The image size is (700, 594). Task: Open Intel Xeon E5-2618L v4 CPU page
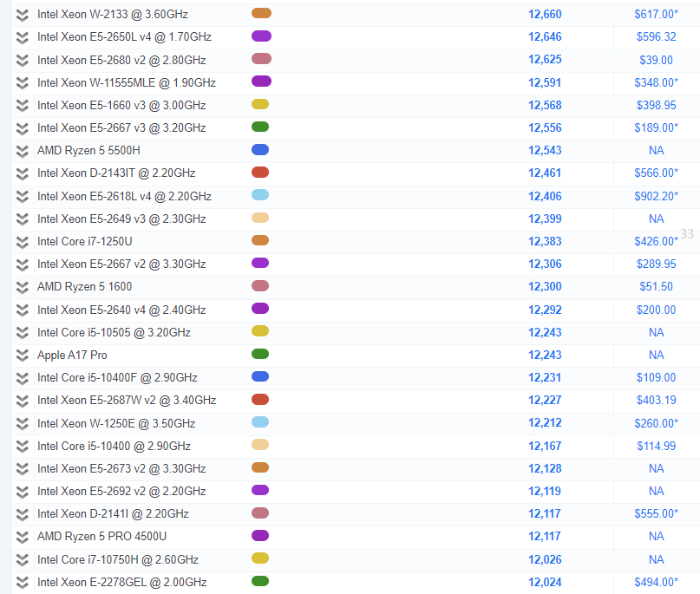tap(124, 196)
